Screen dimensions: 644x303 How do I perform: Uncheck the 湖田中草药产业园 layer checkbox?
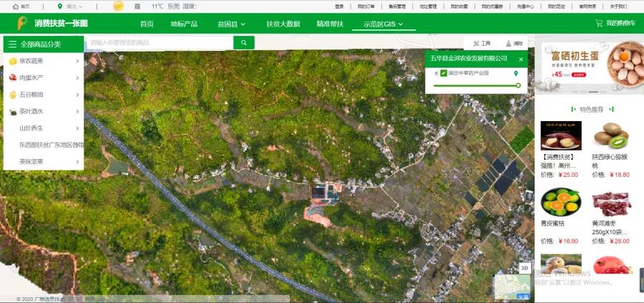pos(444,73)
